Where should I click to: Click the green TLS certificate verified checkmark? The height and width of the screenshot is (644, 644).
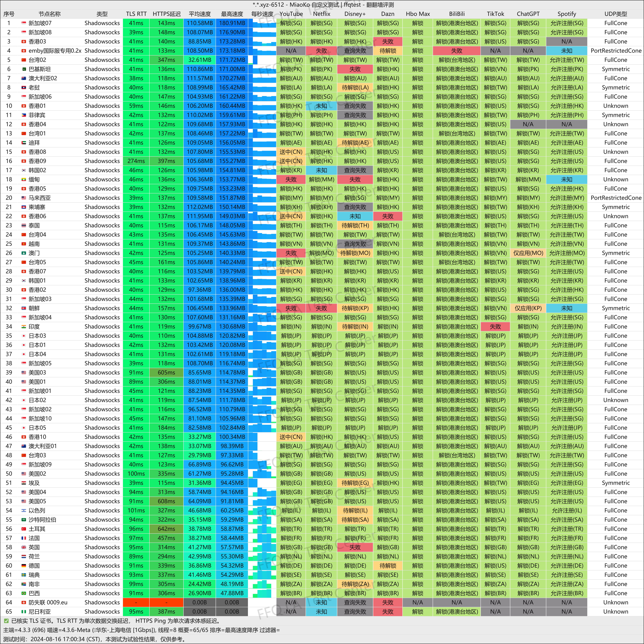tap(6, 621)
